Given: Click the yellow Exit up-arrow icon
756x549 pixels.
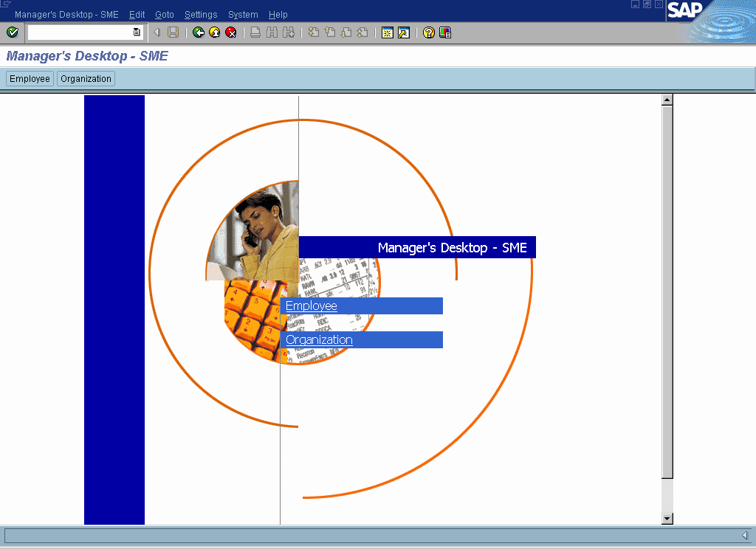Looking at the screenshot, I should click(x=215, y=32).
